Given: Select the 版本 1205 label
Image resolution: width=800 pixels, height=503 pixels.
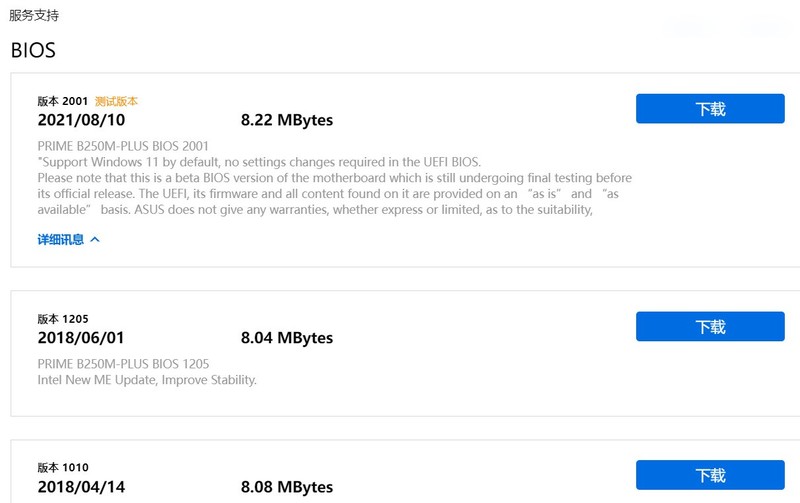Looking at the screenshot, I should pos(63,319).
